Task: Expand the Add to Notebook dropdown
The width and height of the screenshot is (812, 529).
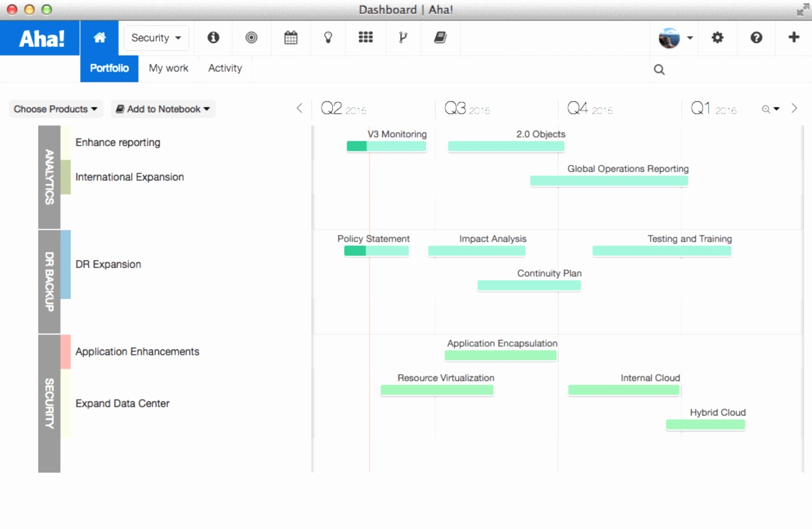Action: click(x=163, y=109)
